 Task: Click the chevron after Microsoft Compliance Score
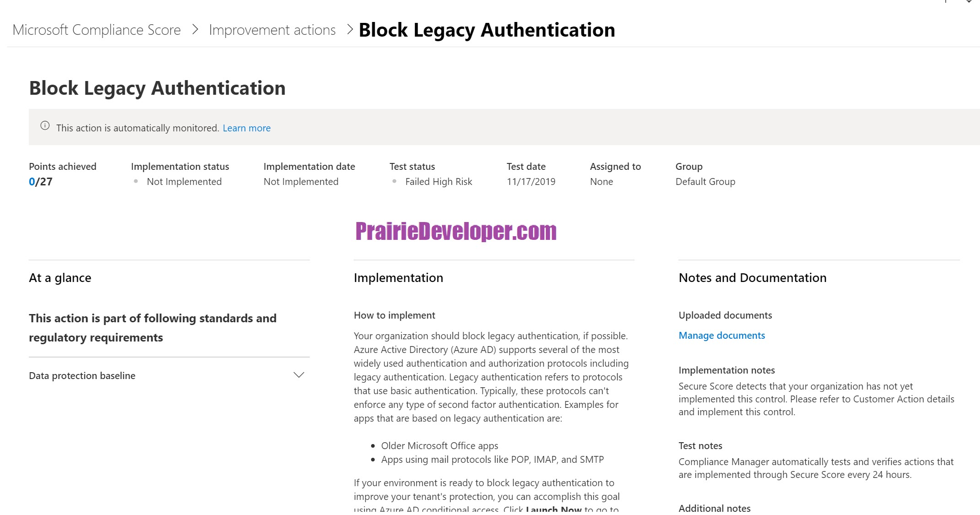tap(195, 30)
